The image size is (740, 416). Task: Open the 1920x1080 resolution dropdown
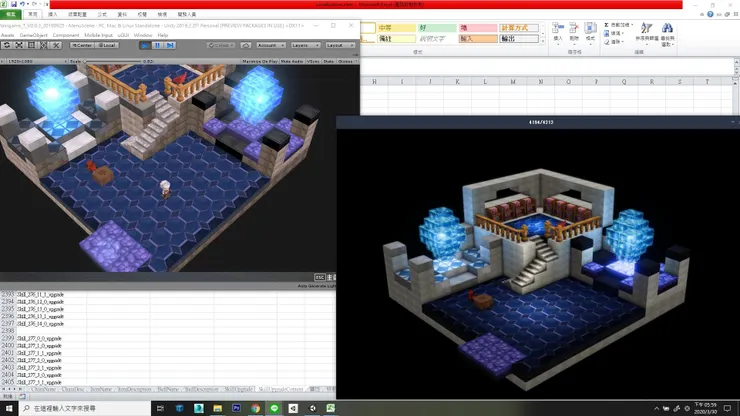(x=36, y=61)
